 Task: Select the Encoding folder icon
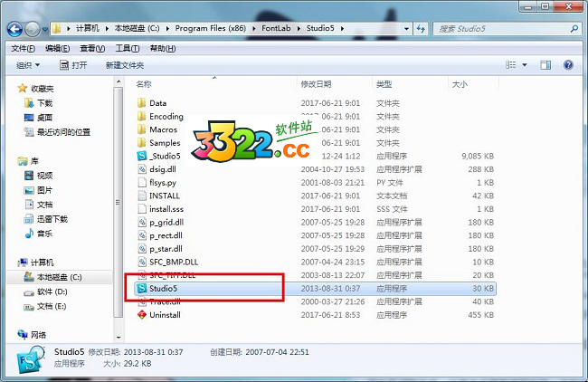(x=141, y=116)
